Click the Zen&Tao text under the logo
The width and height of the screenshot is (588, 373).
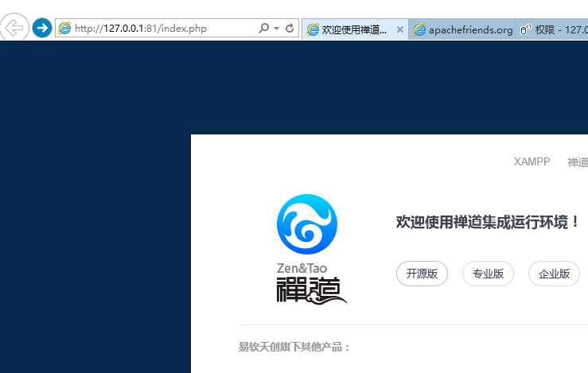coord(302,268)
